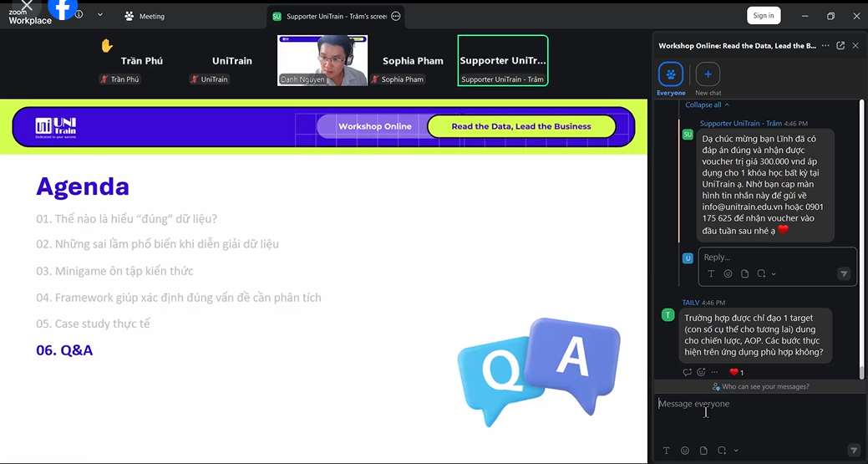Expand screenshot options in reply box

pos(774,273)
